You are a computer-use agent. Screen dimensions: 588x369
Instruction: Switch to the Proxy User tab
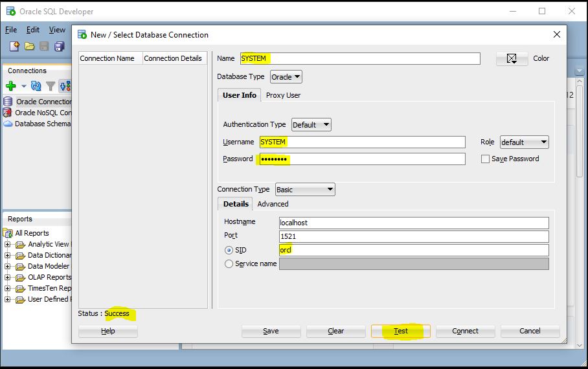283,95
